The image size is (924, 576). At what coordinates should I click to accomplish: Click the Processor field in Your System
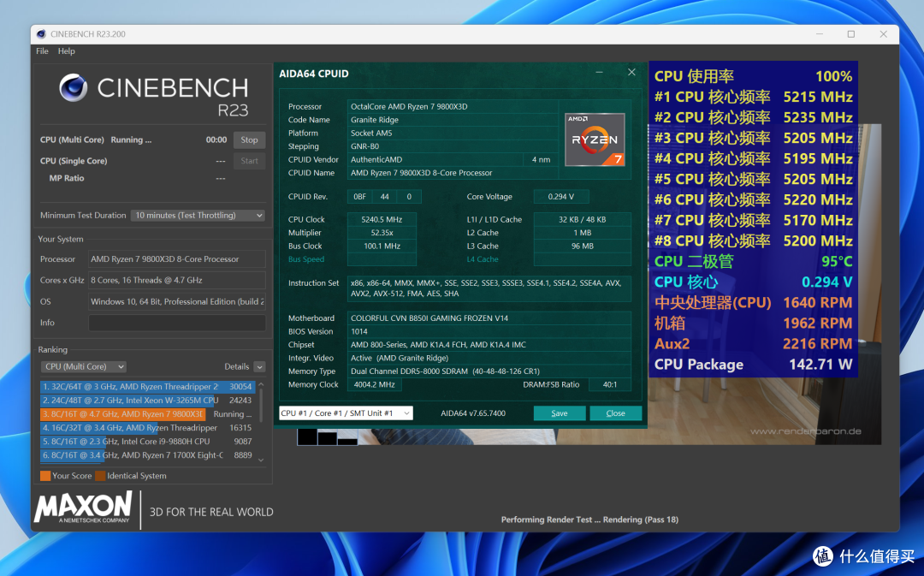[x=177, y=258]
